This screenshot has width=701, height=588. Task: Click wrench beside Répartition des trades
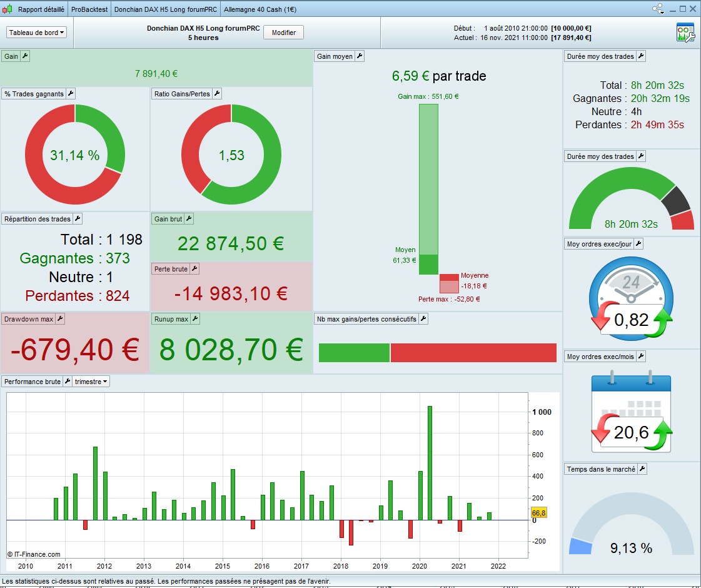(x=78, y=219)
